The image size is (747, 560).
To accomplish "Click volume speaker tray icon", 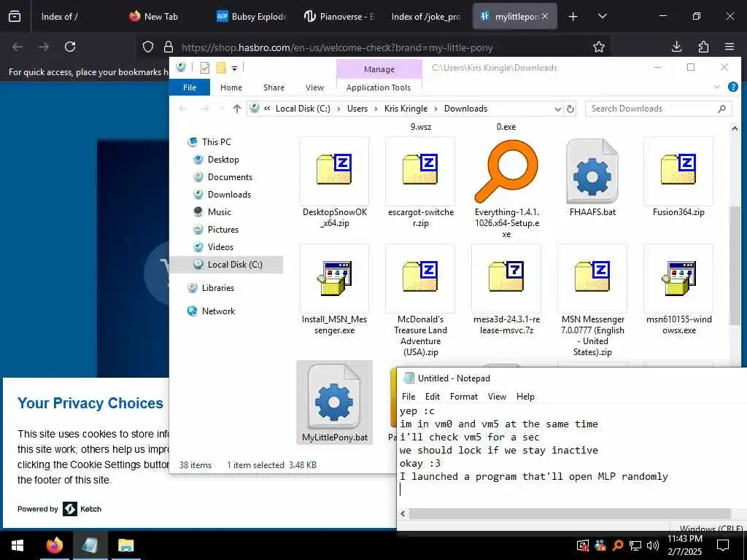I will click(653, 545).
